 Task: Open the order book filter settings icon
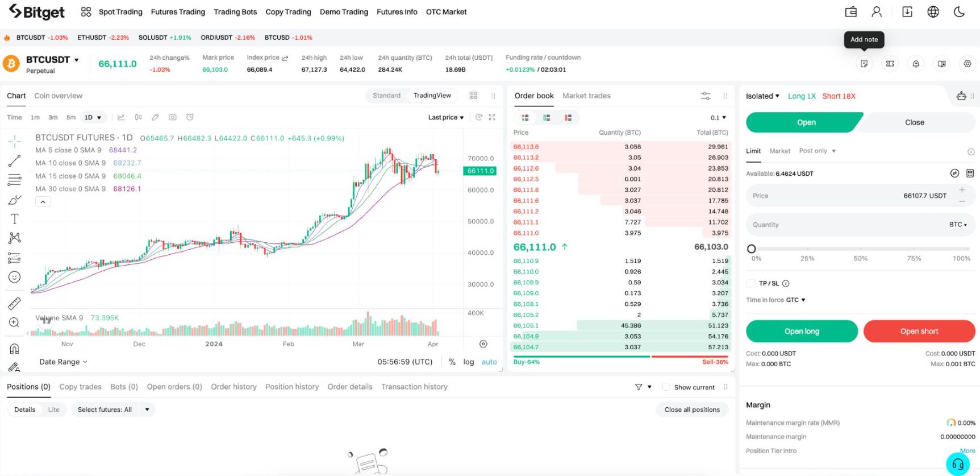(706, 96)
